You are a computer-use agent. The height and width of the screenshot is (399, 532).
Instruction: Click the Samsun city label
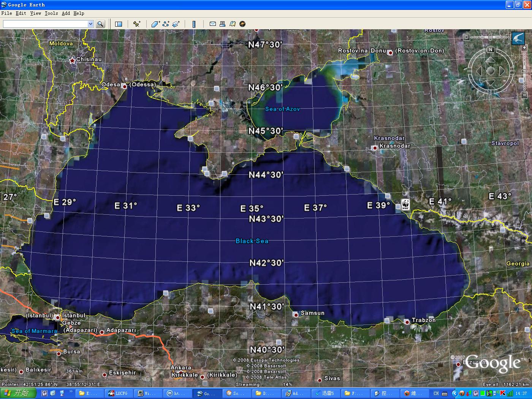click(x=312, y=313)
